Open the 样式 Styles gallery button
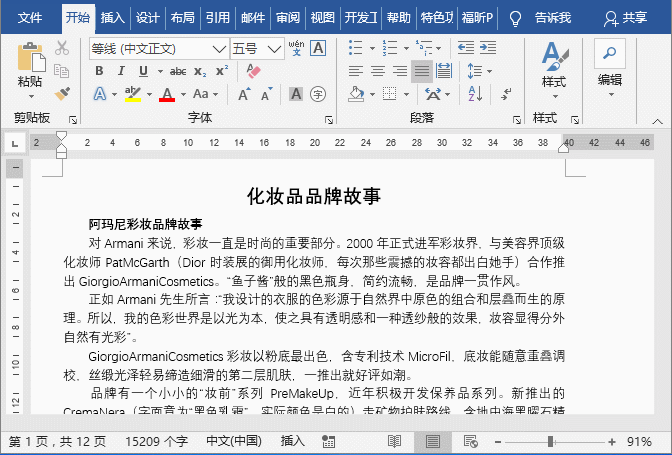The width and height of the screenshot is (672, 455). (x=554, y=69)
